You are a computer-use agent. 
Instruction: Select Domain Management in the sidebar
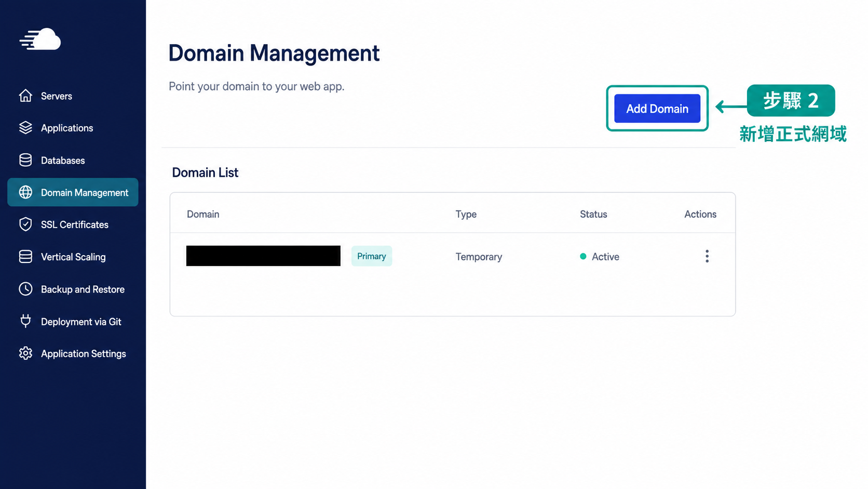(x=73, y=192)
